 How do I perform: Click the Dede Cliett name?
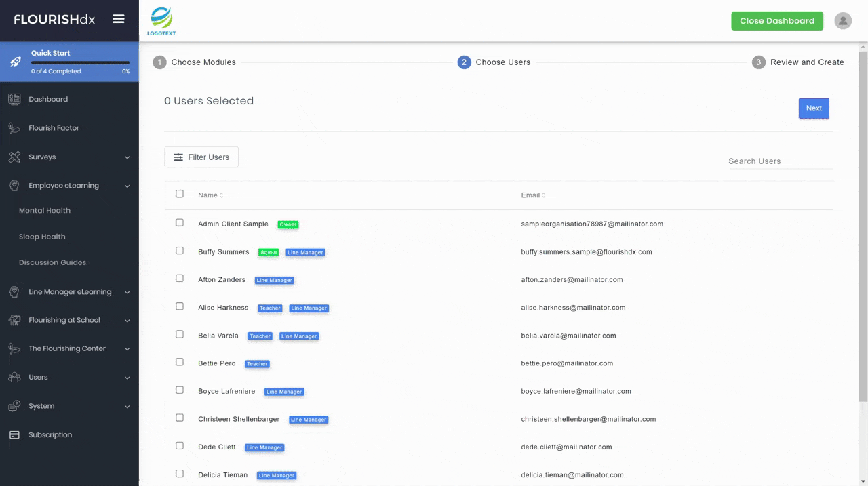(217, 447)
